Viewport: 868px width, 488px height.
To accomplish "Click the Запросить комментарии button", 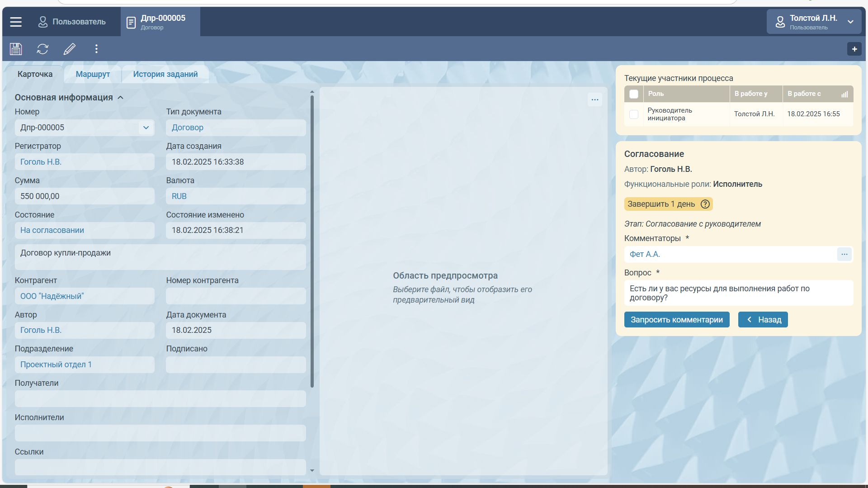I will [676, 320].
